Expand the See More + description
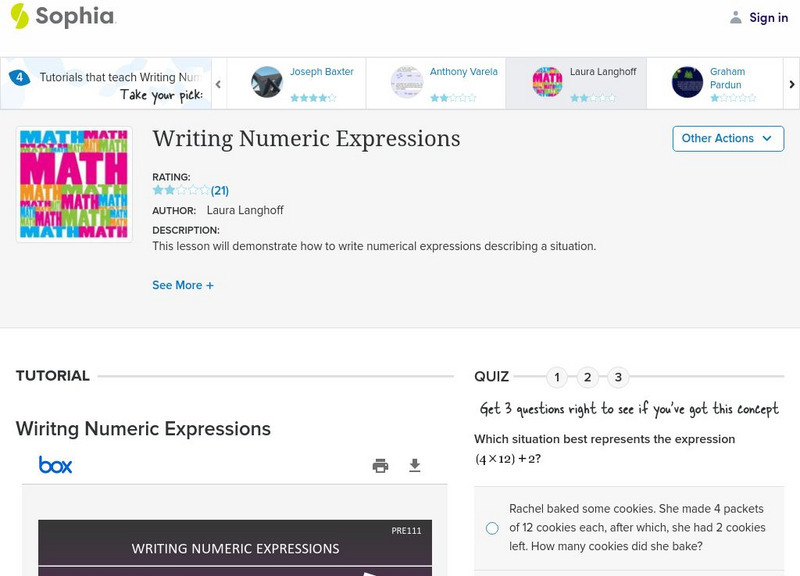 183,285
